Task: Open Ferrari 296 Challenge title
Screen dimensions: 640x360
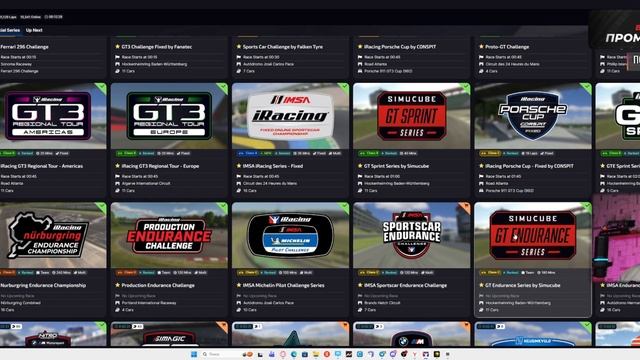Action: 24,47
